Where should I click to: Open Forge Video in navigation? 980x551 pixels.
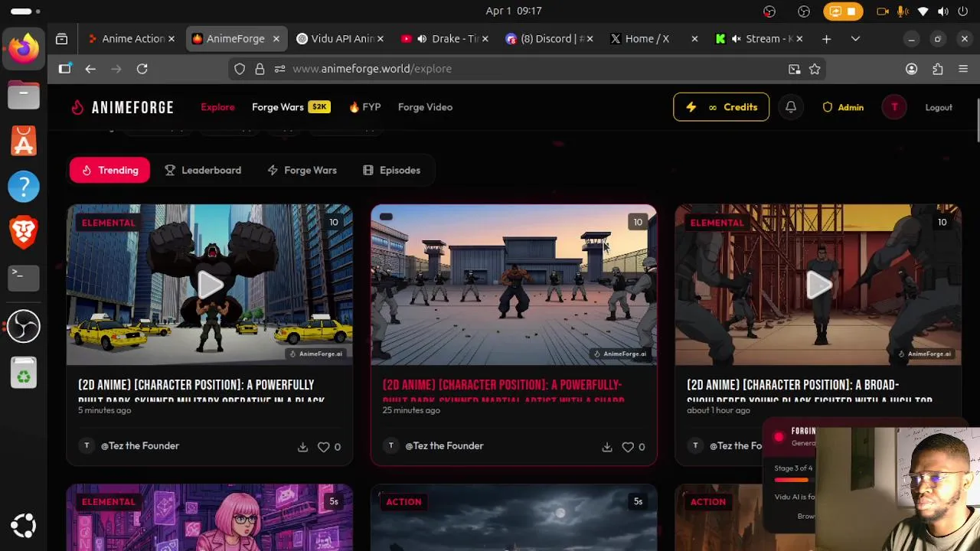pos(425,107)
